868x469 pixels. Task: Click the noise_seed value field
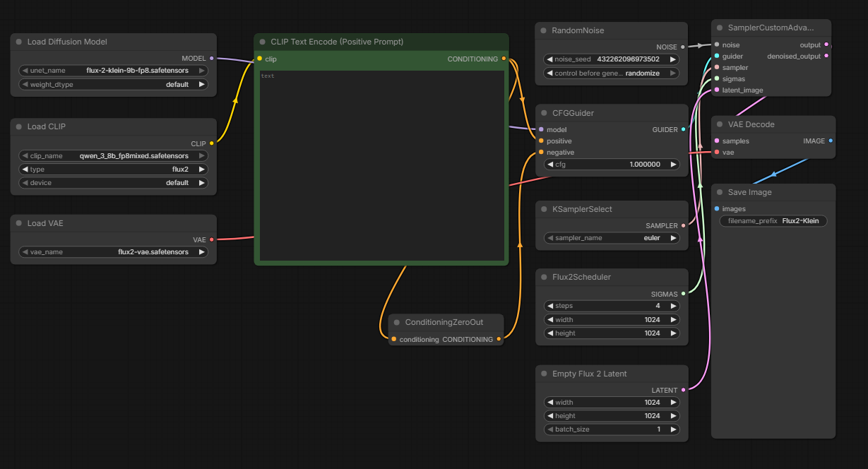click(x=612, y=59)
